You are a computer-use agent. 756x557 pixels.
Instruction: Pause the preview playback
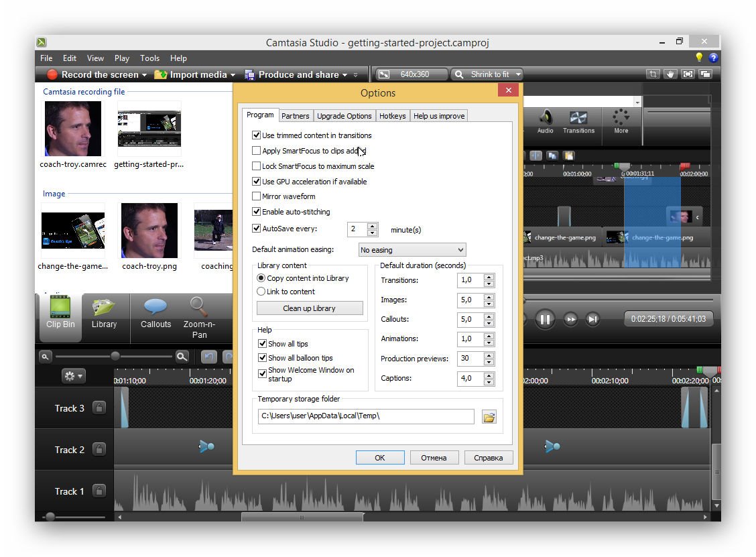(545, 319)
